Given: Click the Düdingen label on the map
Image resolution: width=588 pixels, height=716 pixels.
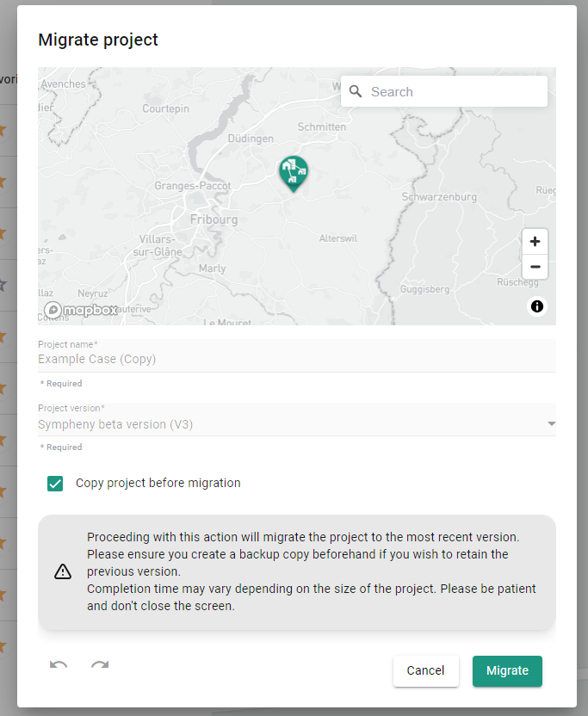Looking at the screenshot, I should 251,139.
